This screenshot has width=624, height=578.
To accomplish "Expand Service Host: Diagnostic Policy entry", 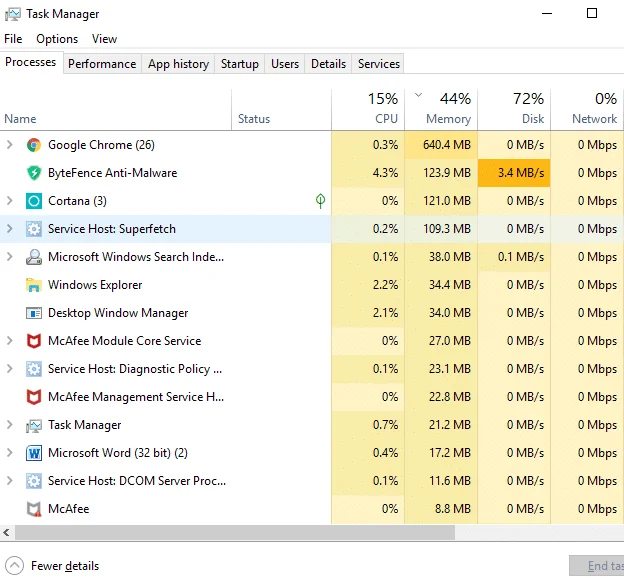I will (x=10, y=369).
